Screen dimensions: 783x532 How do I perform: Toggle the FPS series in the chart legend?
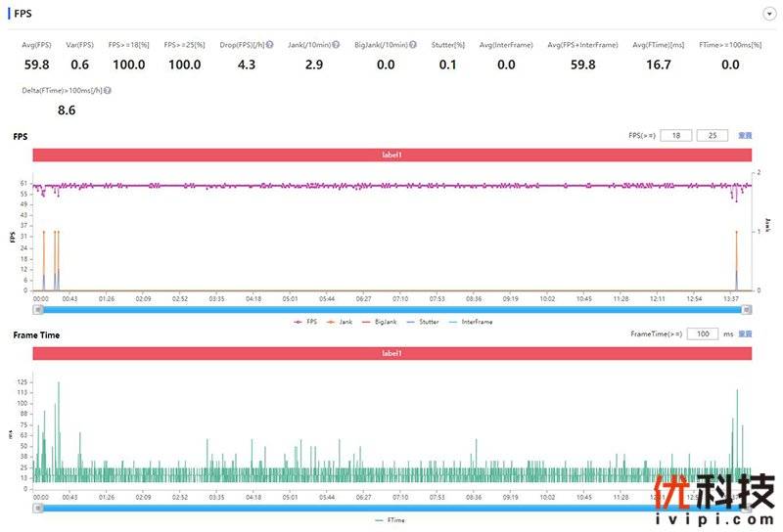click(305, 322)
